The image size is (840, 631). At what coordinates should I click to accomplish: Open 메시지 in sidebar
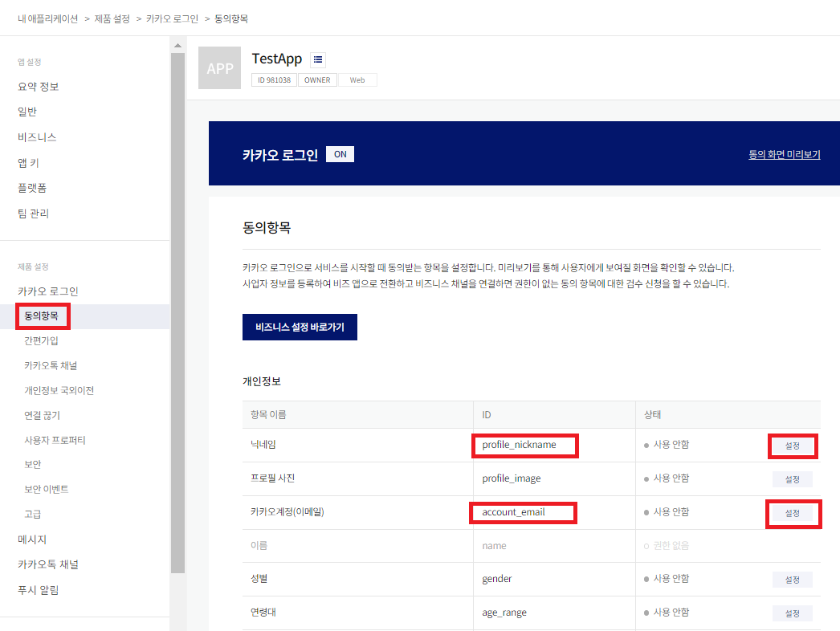point(32,539)
